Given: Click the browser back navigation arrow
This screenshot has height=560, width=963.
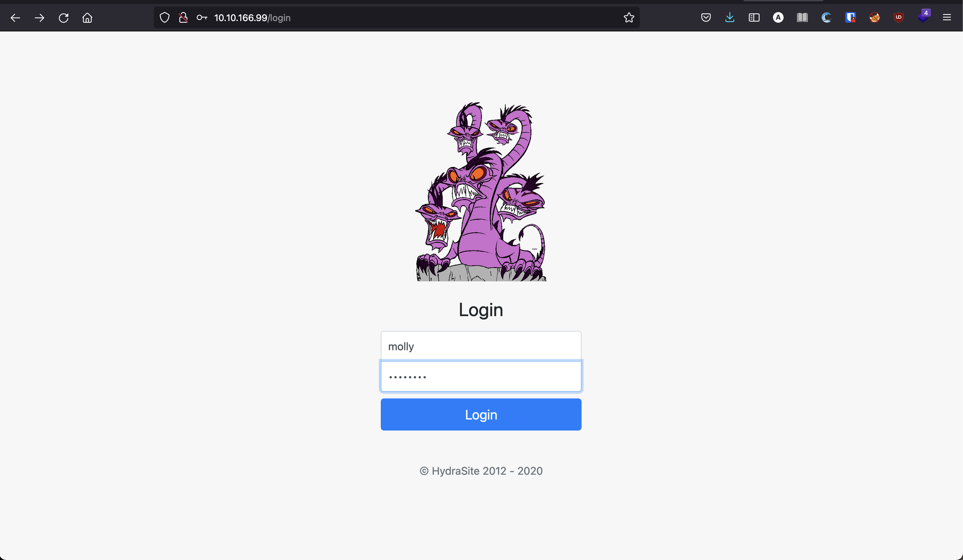Looking at the screenshot, I should tap(15, 17).
